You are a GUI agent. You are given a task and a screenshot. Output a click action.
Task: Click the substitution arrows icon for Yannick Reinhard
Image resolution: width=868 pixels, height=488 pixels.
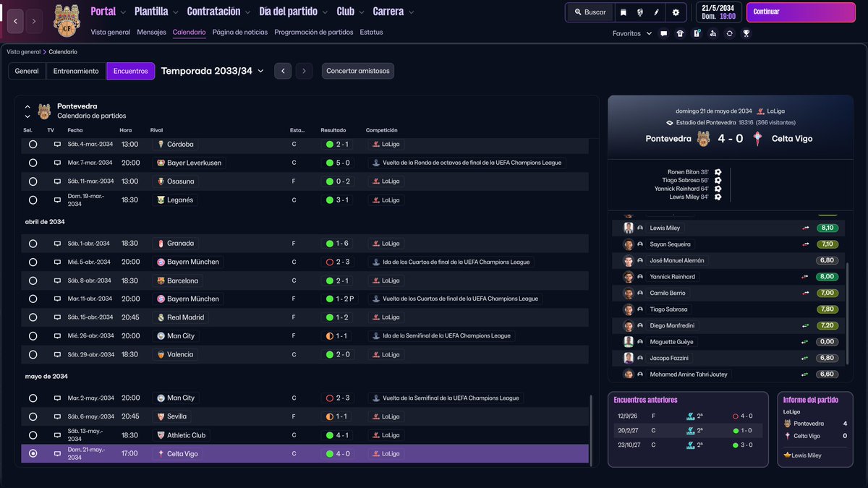coord(805,277)
